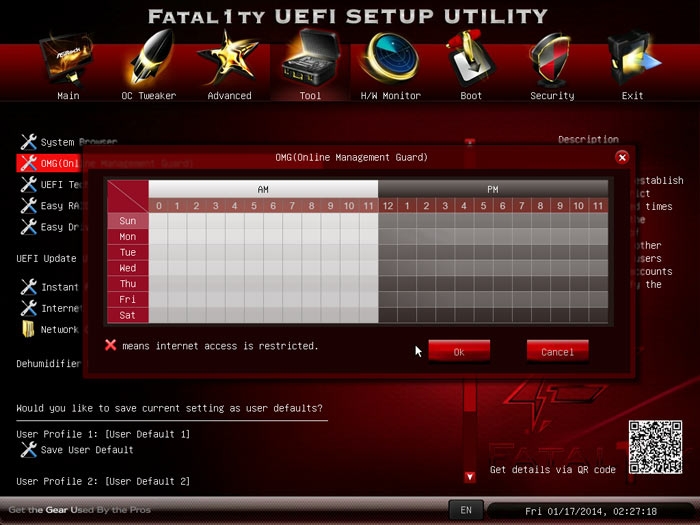Viewport: 700px width, 525px height.
Task: Click the Save User Default wrench icon
Action: (x=29, y=450)
